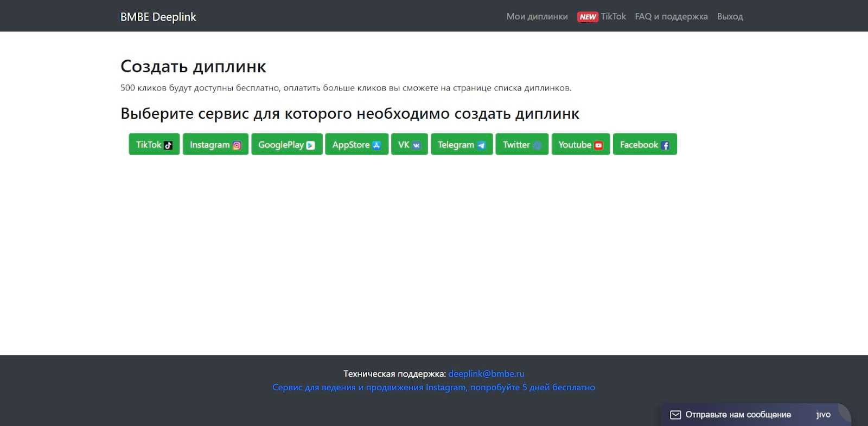Viewport: 868px width, 426px height.
Task: Open the TikTok item in navigation bar
Action: tap(613, 17)
